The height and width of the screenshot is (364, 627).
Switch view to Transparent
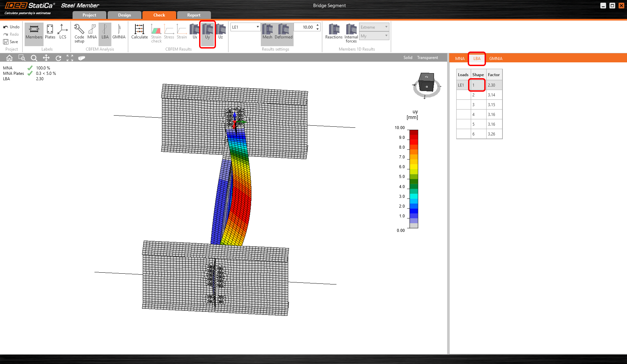(427, 58)
